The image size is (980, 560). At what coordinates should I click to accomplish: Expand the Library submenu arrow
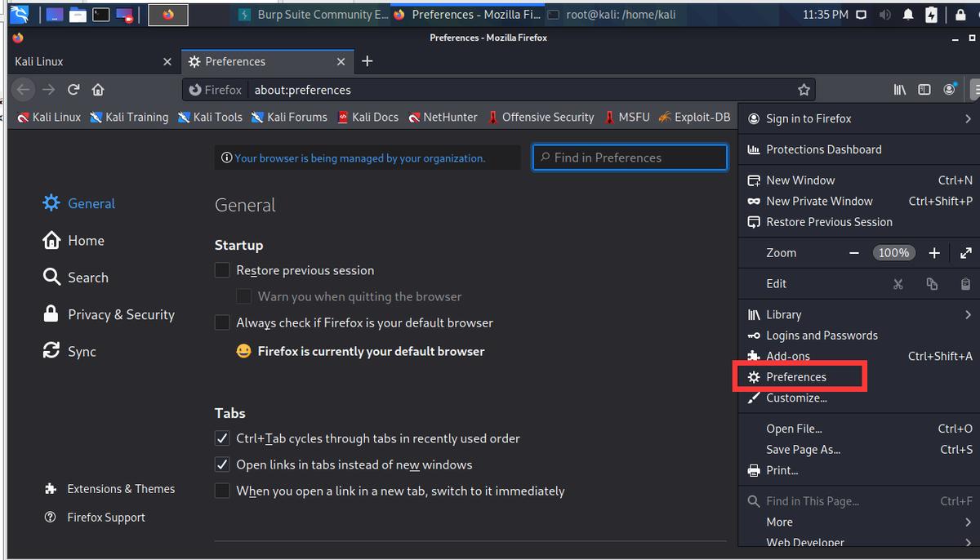(968, 314)
